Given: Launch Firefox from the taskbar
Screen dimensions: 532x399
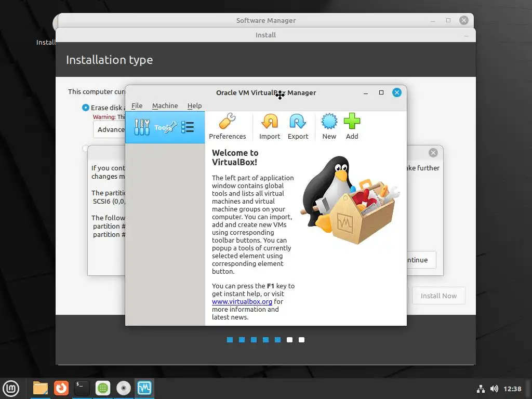Looking at the screenshot, I should click(x=61, y=388).
